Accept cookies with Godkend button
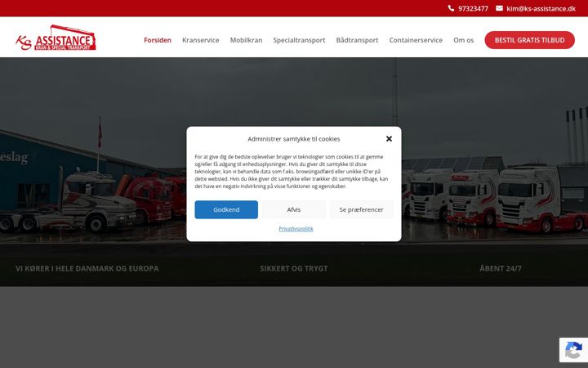This screenshot has height=368, width=588. coord(226,209)
